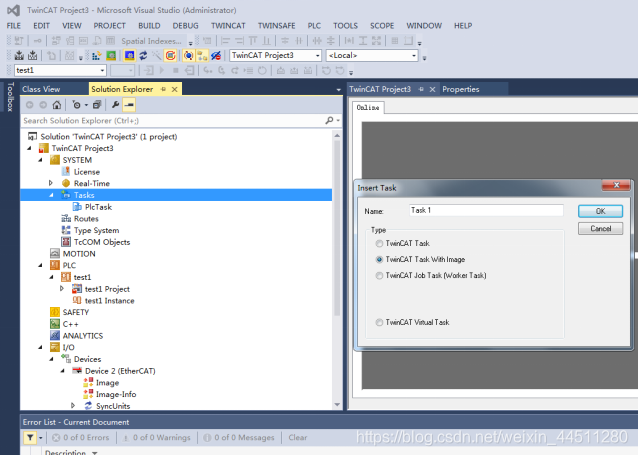Click the Solution Explorer Home icon
The width and height of the screenshot is (638, 456).
(57, 105)
